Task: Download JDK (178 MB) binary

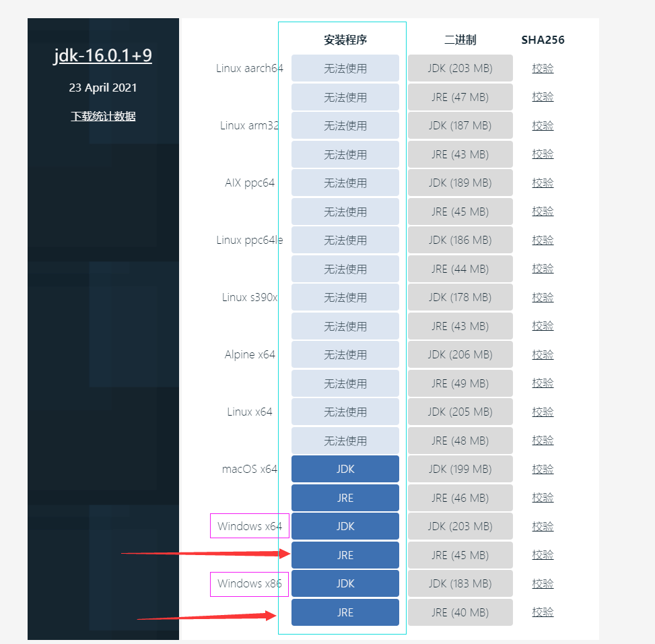Action: (460, 297)
